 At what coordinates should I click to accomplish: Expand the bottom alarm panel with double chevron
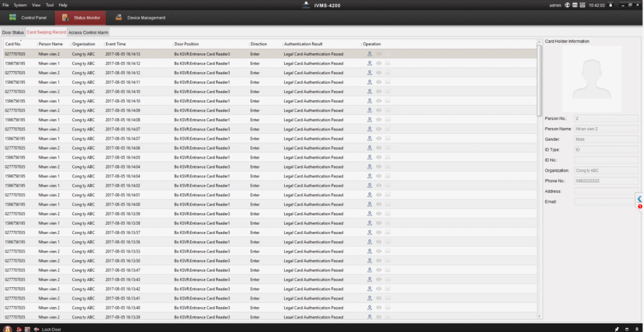coord(636,329)
